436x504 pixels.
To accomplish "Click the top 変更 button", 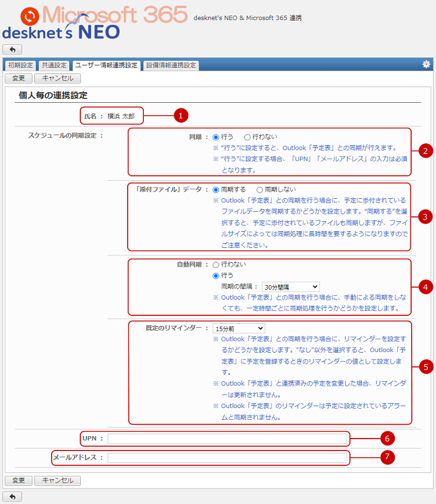I will pos(19,78).
